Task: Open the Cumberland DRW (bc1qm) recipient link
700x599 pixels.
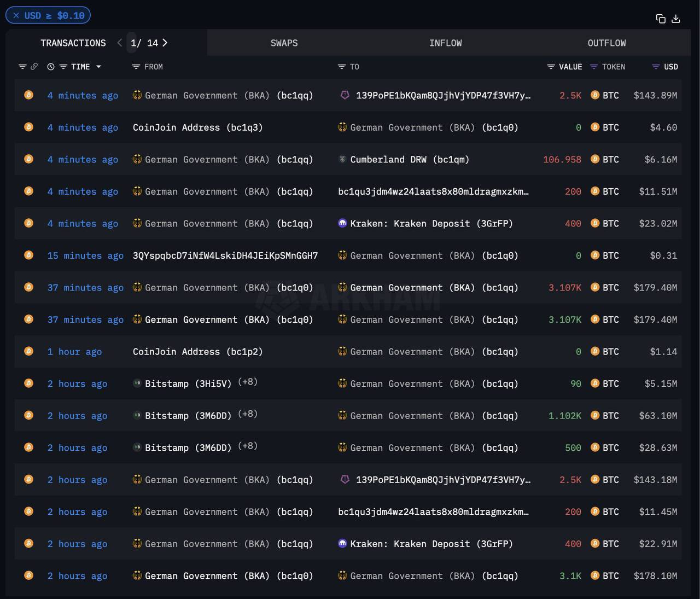Action: 409,160
